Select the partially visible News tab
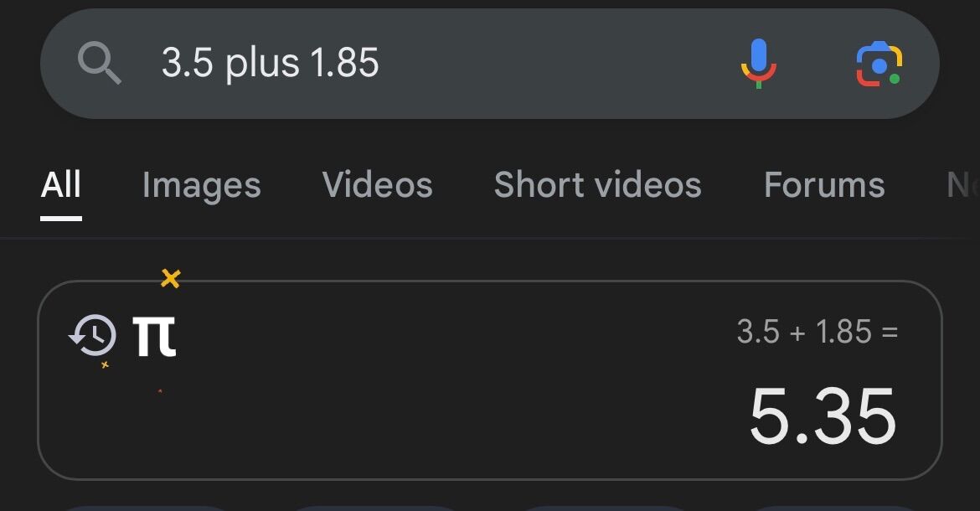980x511 pixels. [x=963, y=185]
